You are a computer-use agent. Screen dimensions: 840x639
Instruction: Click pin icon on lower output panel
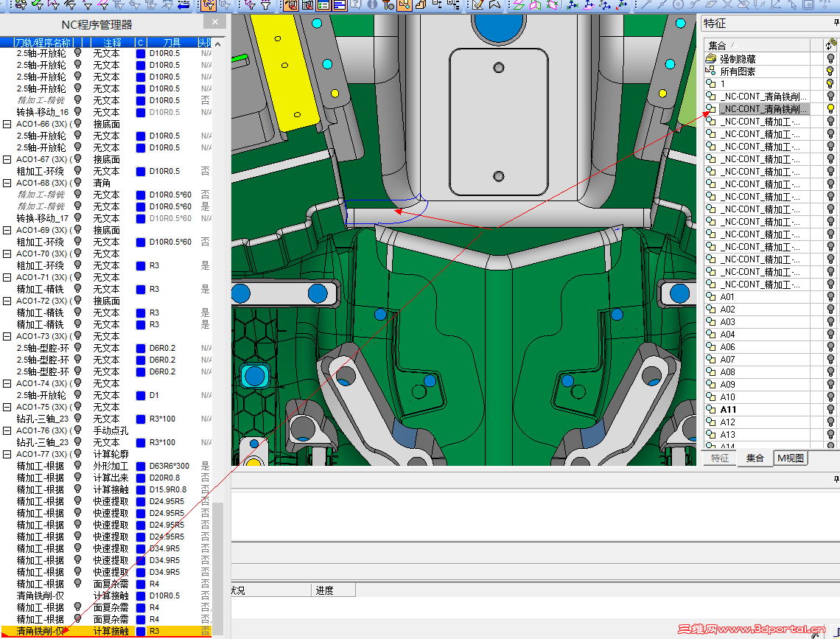point(836,479)
